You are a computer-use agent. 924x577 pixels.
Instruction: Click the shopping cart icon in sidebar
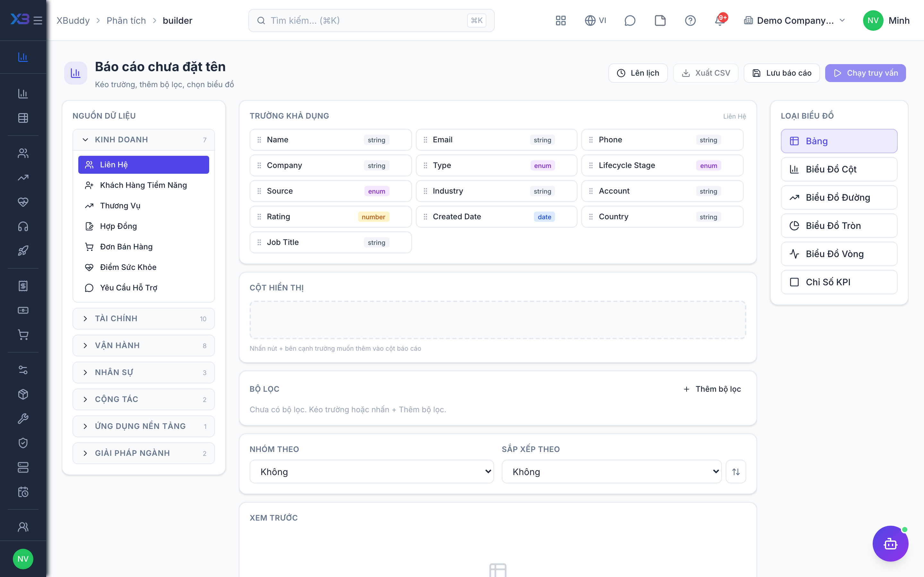(x=23, y=335)
